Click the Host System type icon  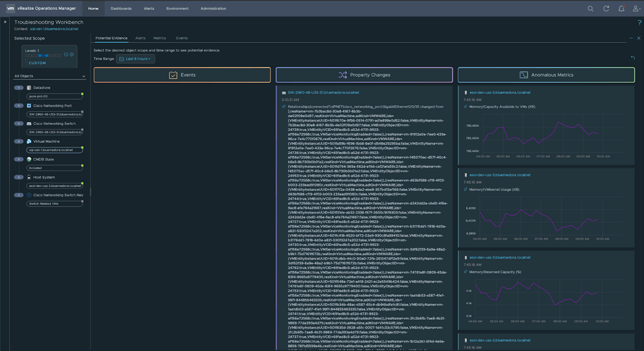[x=28, y=177]
